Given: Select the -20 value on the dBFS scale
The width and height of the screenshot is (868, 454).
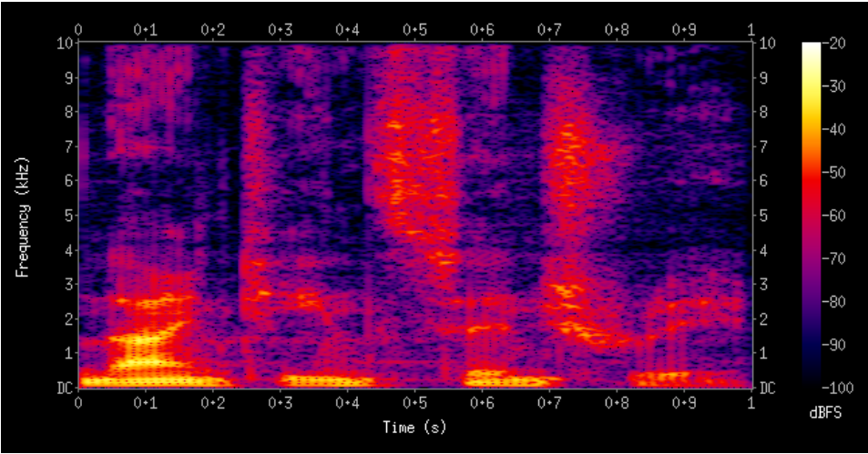Looking at the screenshot, I should click(x=834, y=44).
